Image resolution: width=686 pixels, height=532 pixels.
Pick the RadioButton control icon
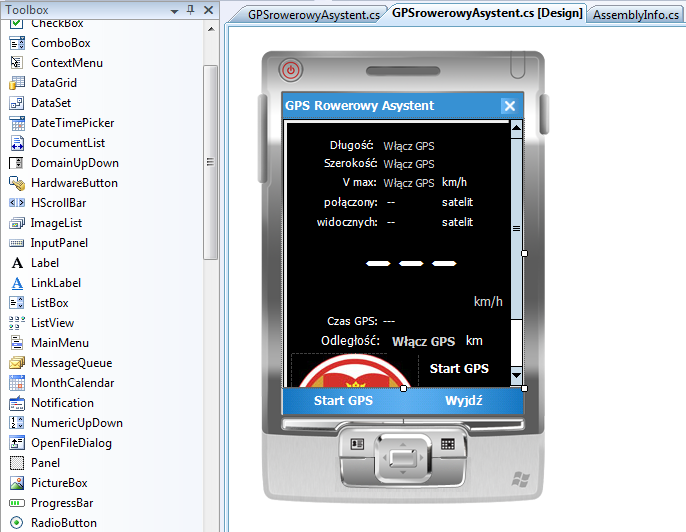17,523
